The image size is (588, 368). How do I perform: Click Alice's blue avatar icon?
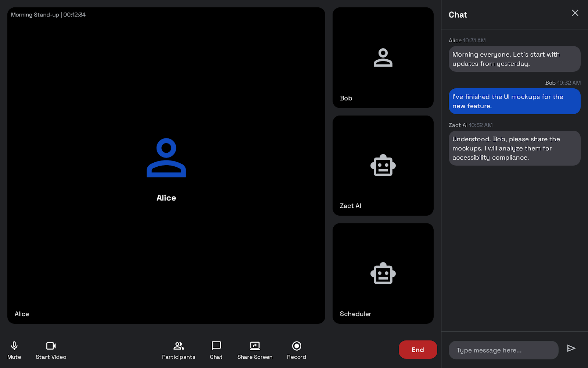click(x=166, y=158)
